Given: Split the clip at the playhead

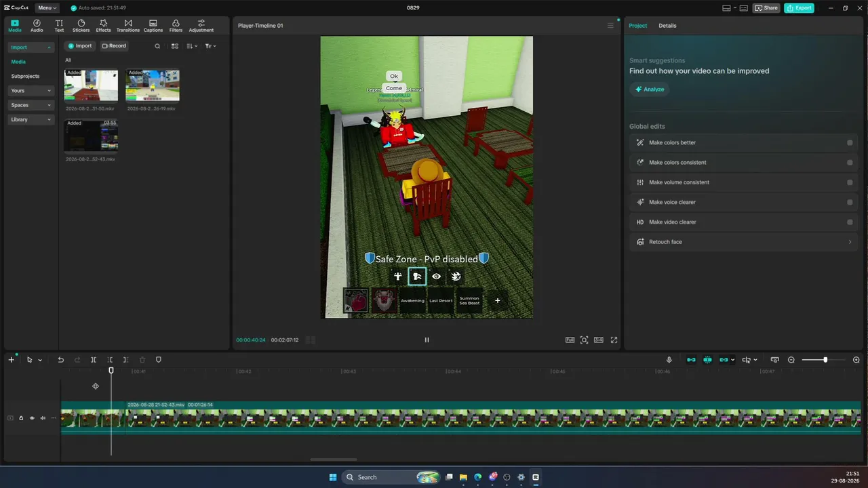Looking at the screenshot, I should [94, 360].
